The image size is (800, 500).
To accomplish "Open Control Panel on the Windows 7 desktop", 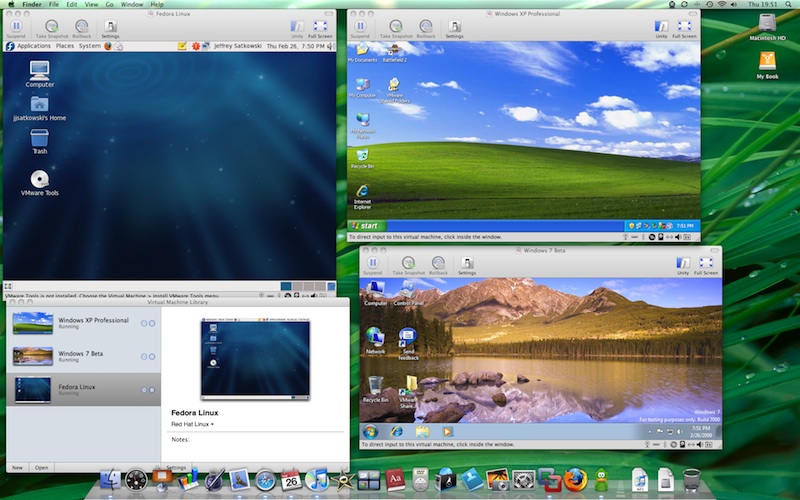I will (408, 293).
